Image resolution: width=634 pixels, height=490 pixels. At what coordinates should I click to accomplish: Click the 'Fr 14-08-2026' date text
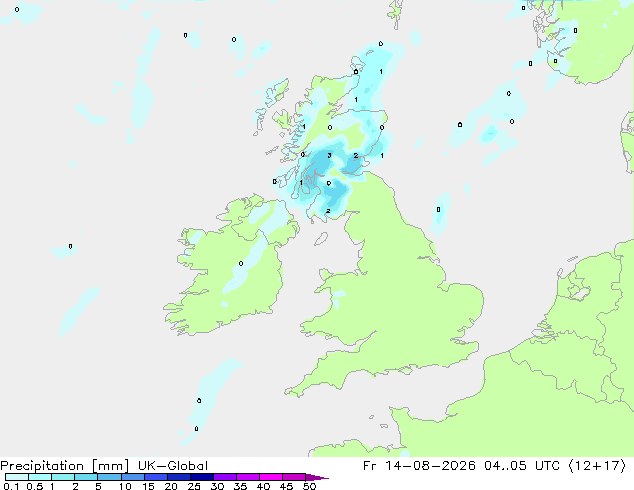pyautogui.click(x=419, y=466)
